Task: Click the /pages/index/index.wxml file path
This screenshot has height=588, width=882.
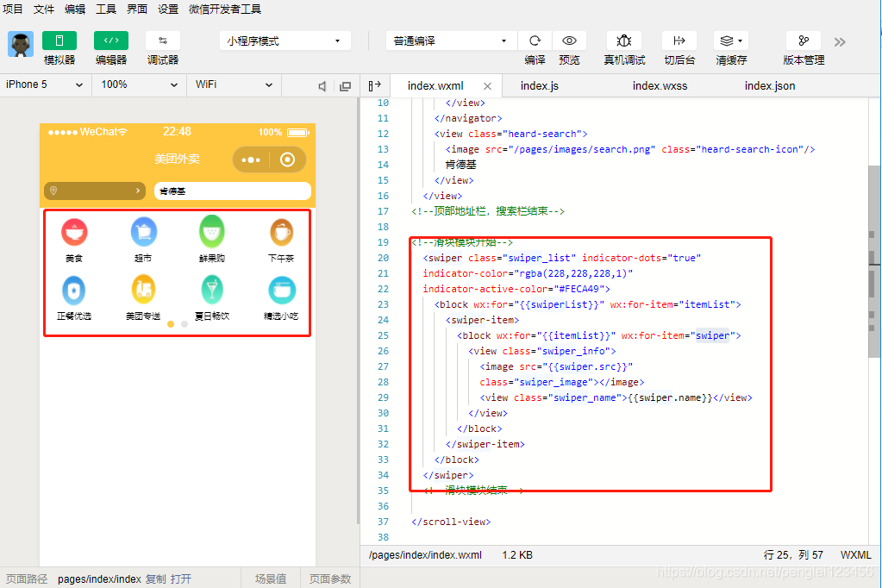Action: [x=425, y=555]
